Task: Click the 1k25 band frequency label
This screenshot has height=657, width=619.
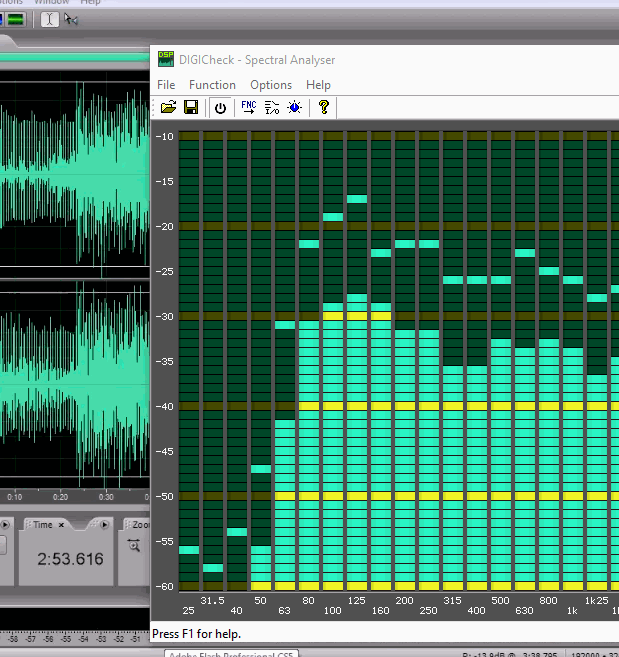Action: [596, 600]
